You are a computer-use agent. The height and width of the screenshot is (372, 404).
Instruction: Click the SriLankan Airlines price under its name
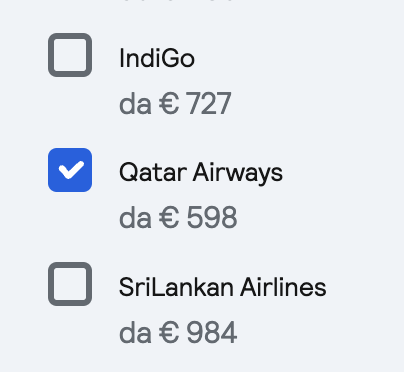(x=178, y=332)
